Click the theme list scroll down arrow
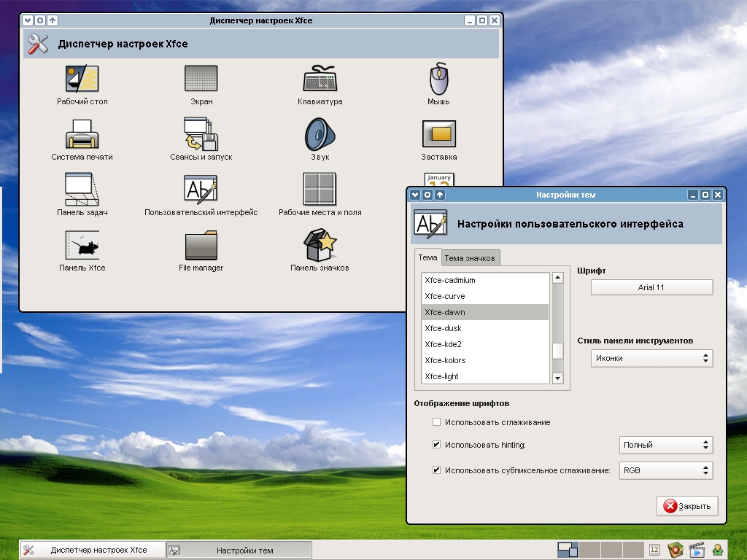Screen dimensions: 747x560 coord(558,378)
